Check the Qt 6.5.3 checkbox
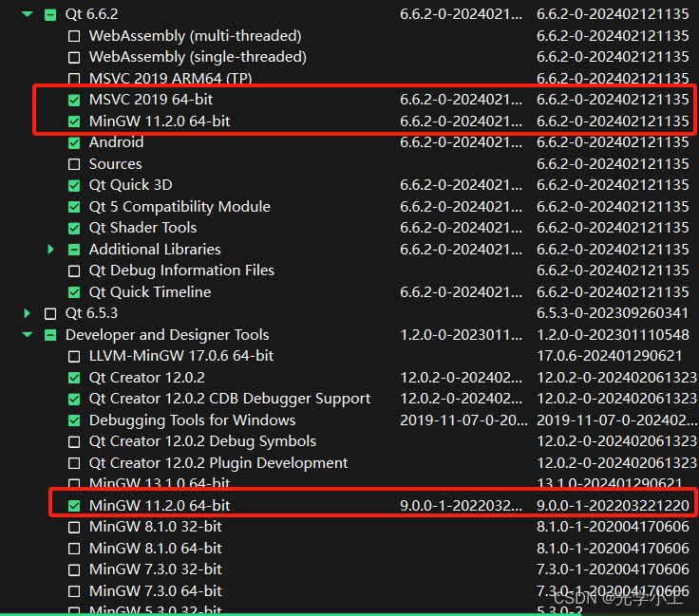 point(50,314)
